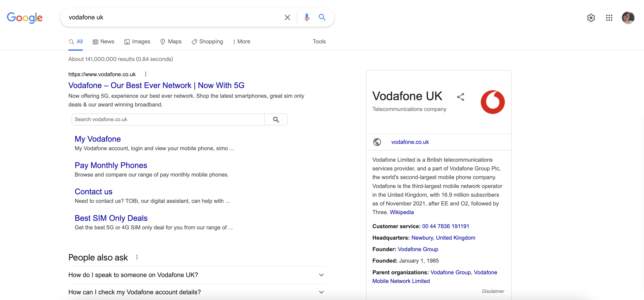Open Google settings gear icon
Viewport: 644px width, 300px height.
[x=591, y=18]
